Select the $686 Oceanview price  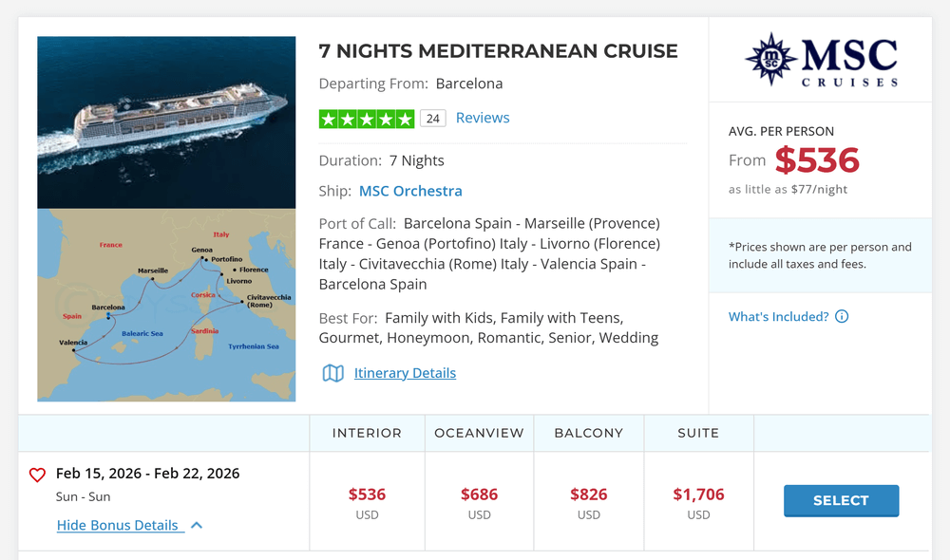coord(479,495)
